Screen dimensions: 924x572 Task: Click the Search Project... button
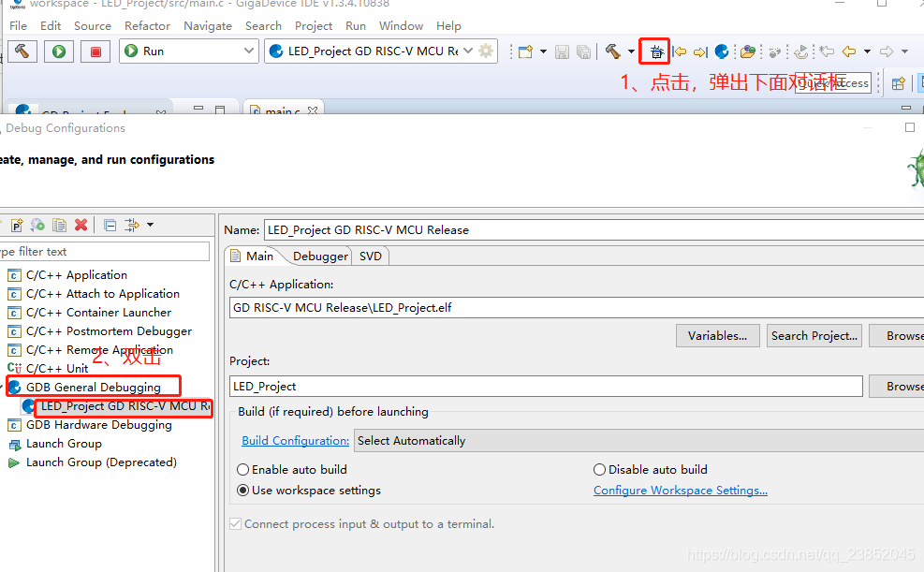tap(814, 336)
